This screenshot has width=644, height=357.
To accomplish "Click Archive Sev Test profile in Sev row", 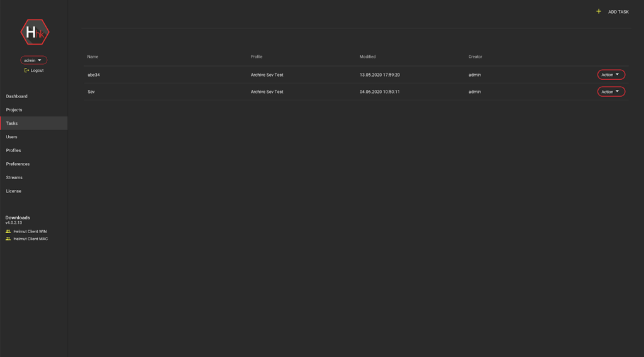I will (267, 92).
